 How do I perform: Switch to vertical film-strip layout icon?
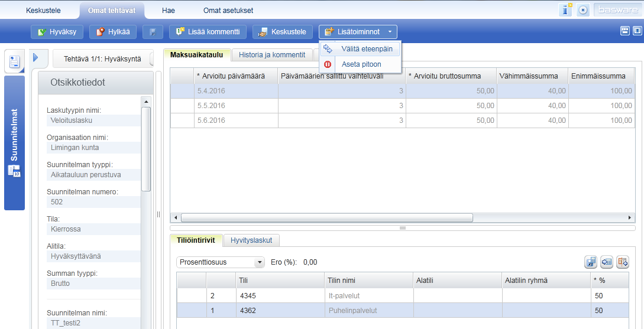[x=637, y=31]
